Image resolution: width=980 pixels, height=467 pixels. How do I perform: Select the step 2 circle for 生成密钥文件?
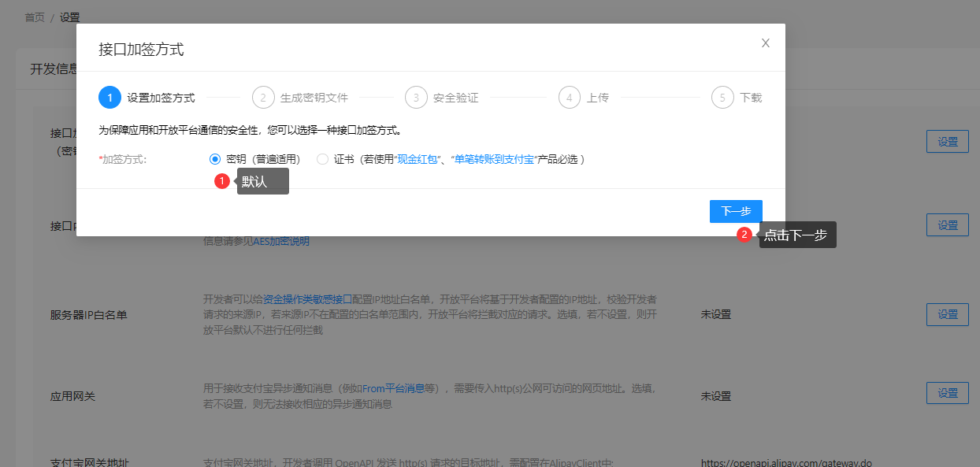(263, 98)
